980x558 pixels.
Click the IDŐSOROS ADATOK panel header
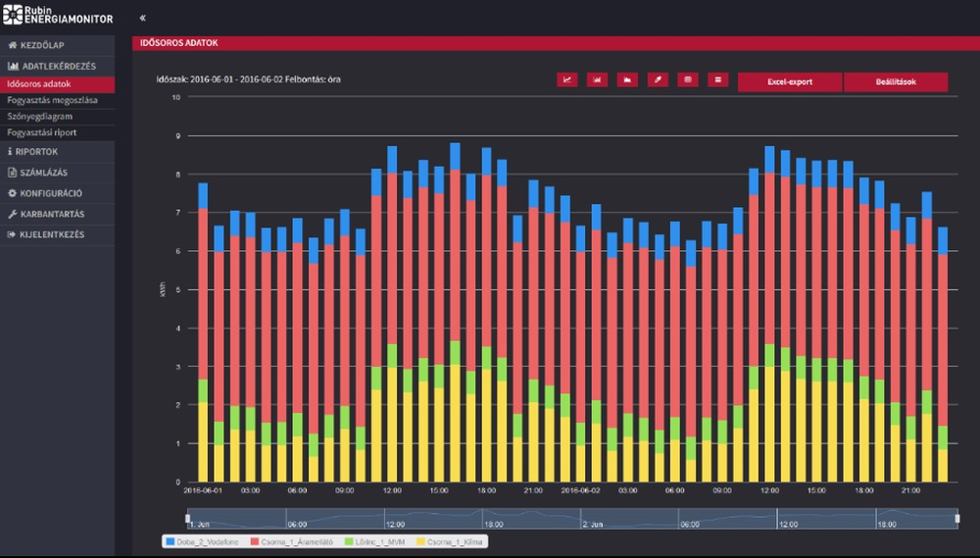tap(556, 43)
